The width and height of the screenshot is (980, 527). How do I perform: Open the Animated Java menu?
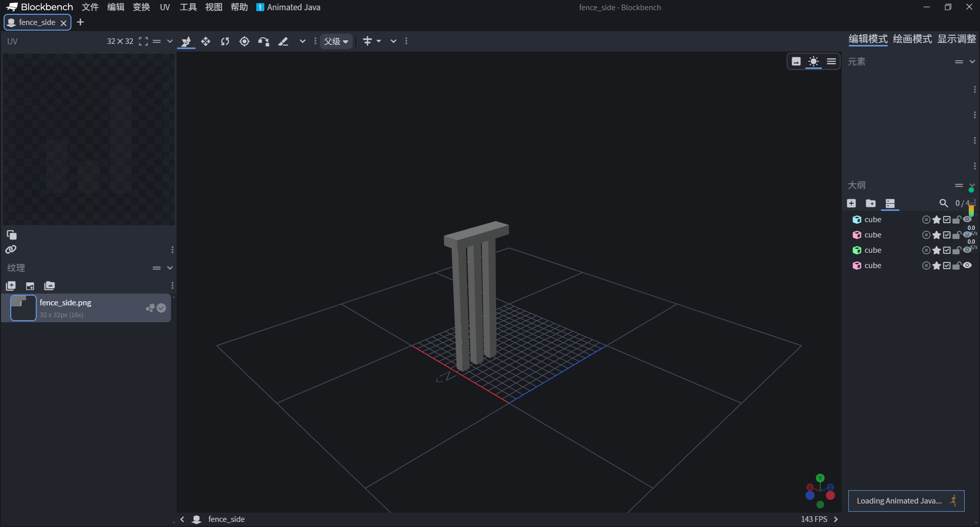click(288, 7)
